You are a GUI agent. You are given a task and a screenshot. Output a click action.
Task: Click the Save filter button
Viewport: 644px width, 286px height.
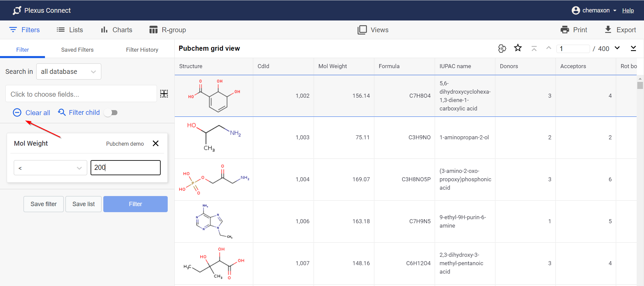pos(44,204)
